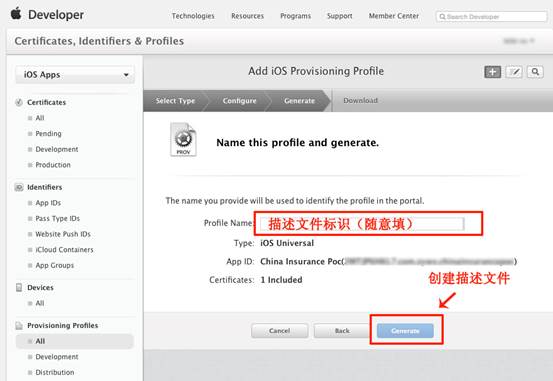Go to the Select Type step

point(175,101)
